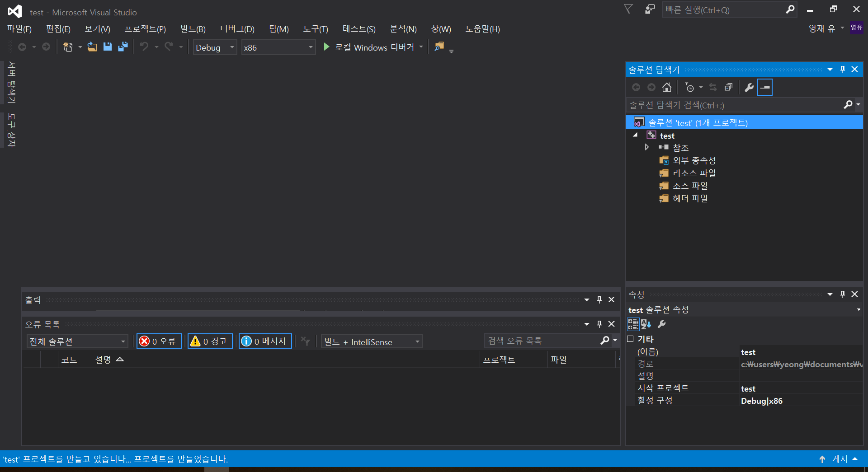Open the Debug configuration dropdown
This screenshot has width=868, height=472.
coord(215,47)
